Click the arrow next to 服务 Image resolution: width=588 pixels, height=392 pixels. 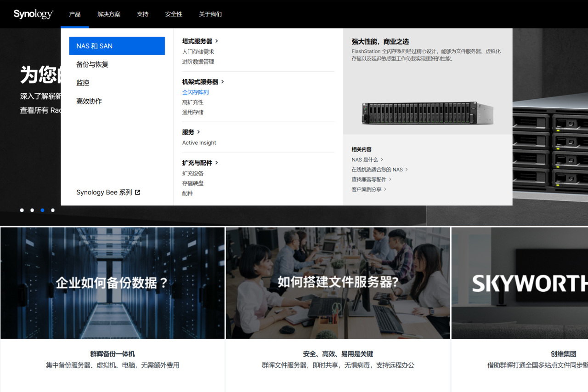coord(198,132)
